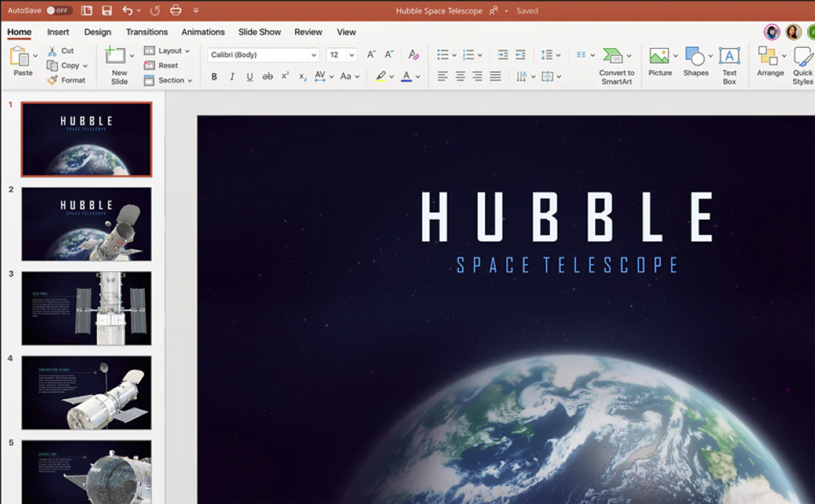815x504 pixels.
Task: Click the Paste clipboard icon
Action: click(20, 56)
